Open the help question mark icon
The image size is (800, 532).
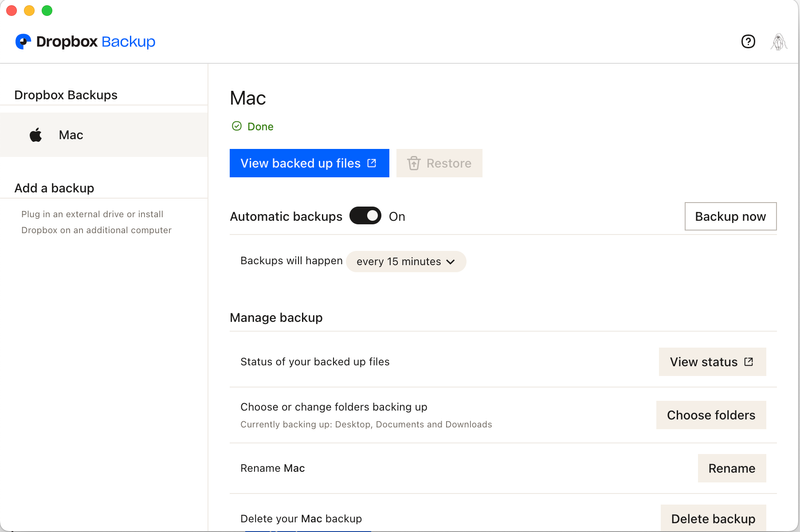pyautogui.click(x=748, y=42)
